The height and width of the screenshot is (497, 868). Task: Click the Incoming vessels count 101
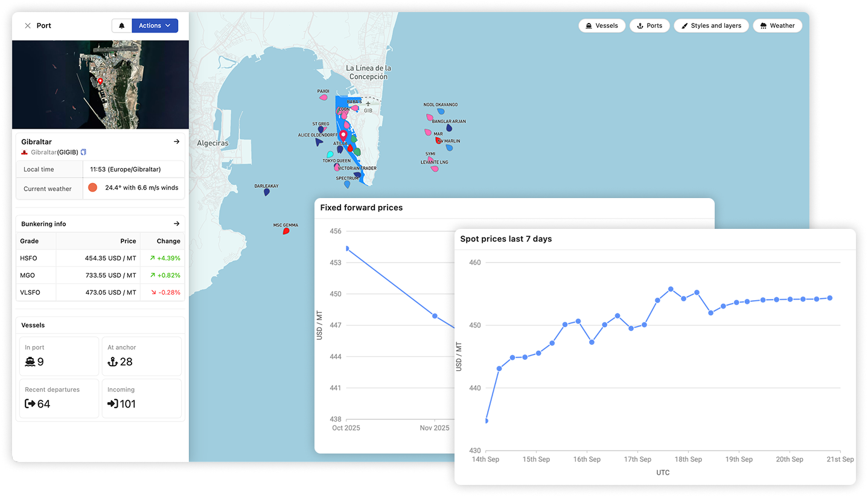pos(127,404)
